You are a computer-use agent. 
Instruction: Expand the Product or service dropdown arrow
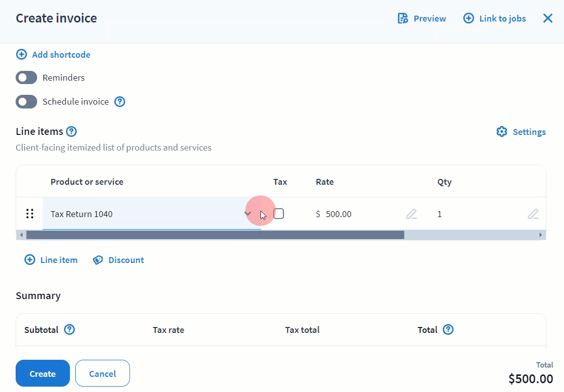click(x=248, y=214)
